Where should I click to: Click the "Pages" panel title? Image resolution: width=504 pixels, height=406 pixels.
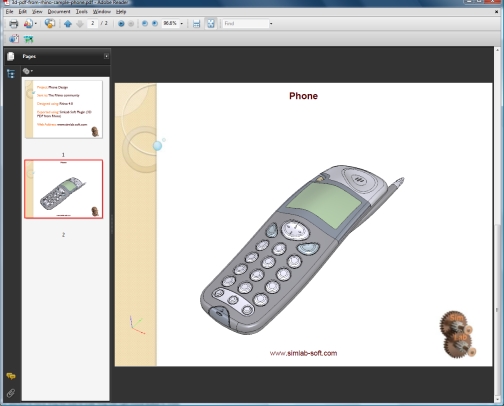click(x=29, y=56)
